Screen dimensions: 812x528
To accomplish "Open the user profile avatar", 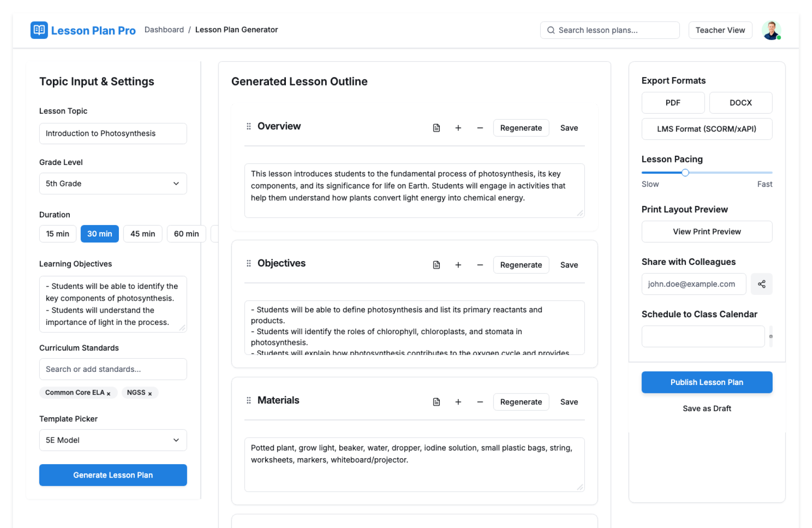I will 771,30.
